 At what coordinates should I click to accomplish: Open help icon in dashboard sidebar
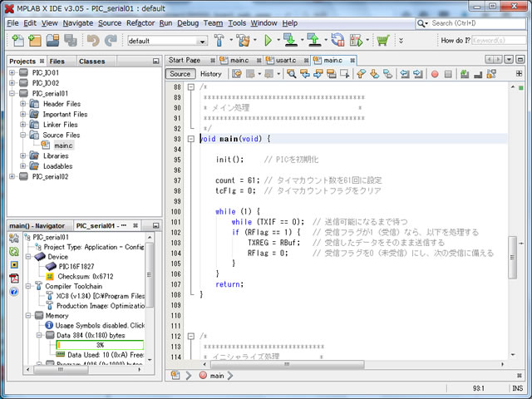14,292
